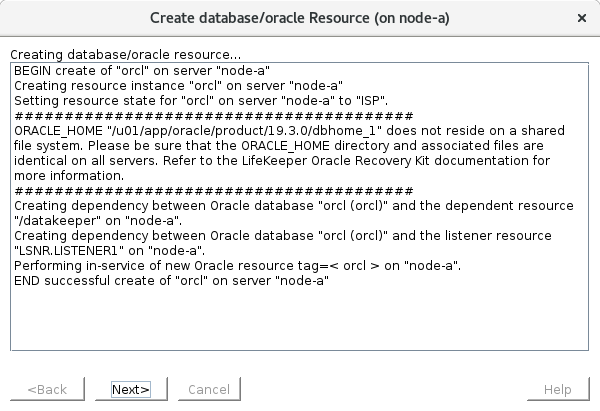Click the "Creating database/oracle resource..." label
Viewport: 600px width, 411px height.
point(125,54)
